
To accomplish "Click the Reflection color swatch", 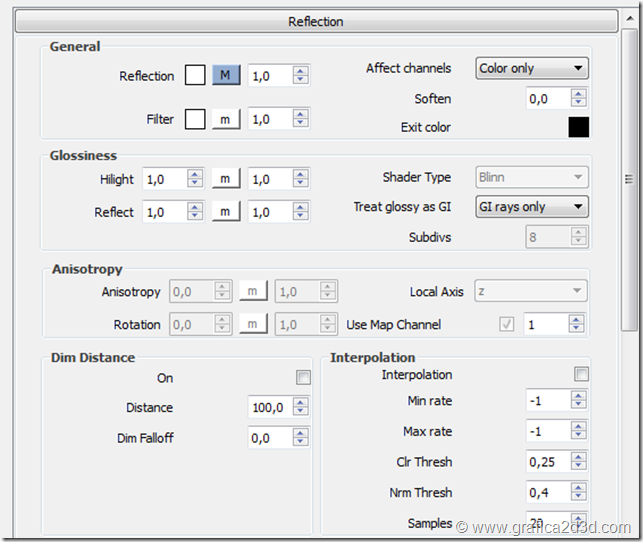I will pos(195,76).
